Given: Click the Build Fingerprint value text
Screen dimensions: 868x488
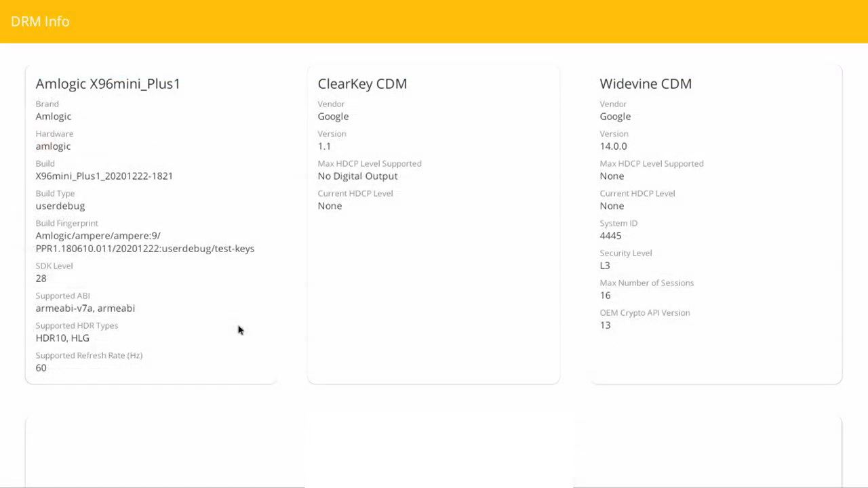Looking at the screenshot, I should (x=145, y=242).
